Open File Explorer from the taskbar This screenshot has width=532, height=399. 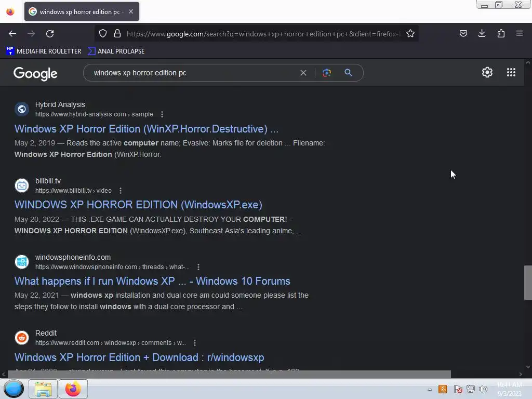pos(43,389)
